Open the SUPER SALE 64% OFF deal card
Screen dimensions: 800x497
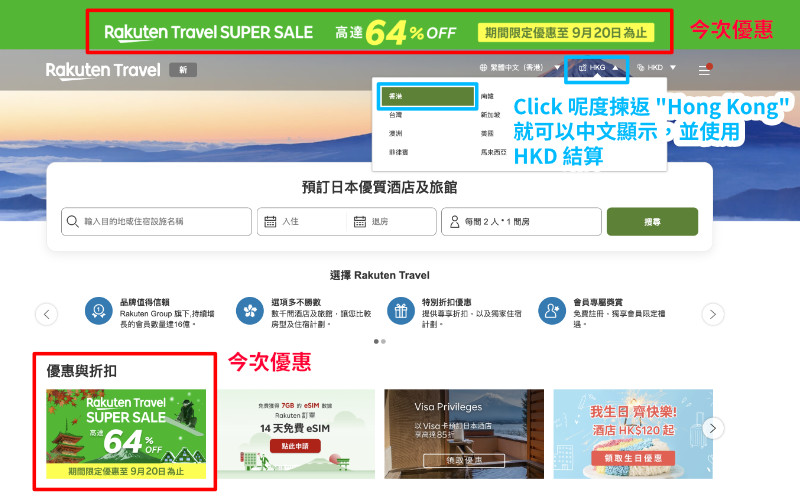[126, 434]
